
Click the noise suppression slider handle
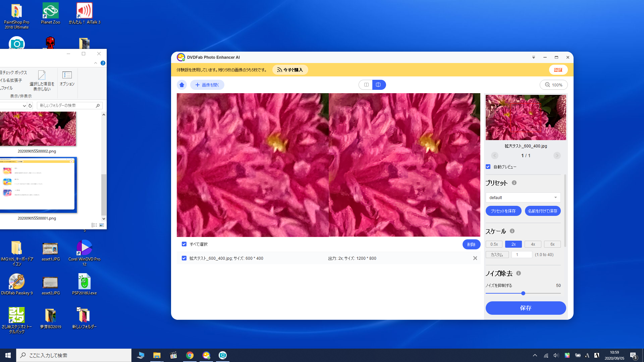tap(523, 293)
